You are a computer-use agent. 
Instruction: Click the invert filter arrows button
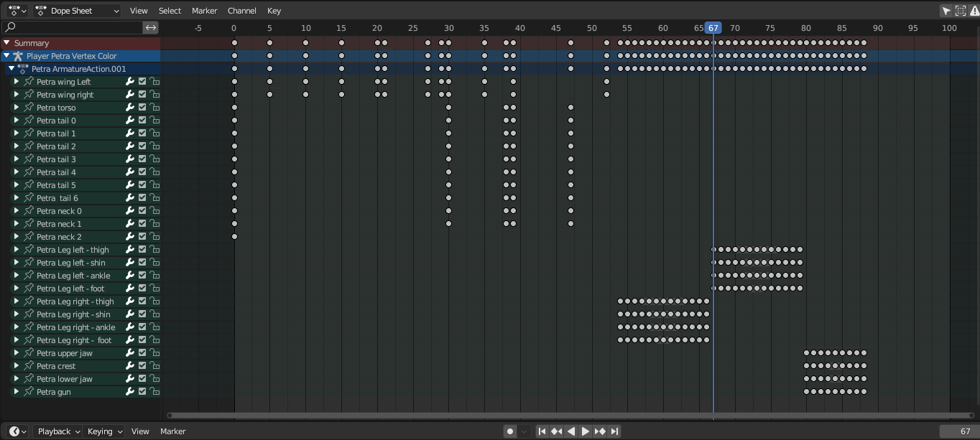click(x=151, y=27)
